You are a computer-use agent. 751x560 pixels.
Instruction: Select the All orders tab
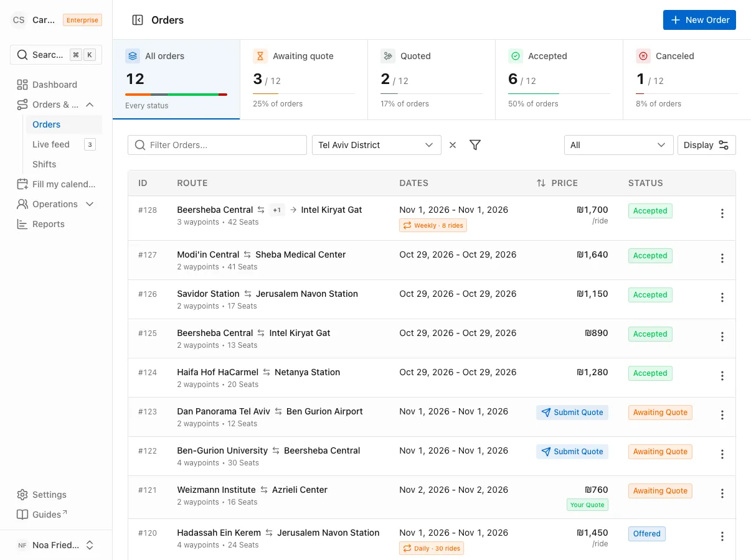pos(176,80)
